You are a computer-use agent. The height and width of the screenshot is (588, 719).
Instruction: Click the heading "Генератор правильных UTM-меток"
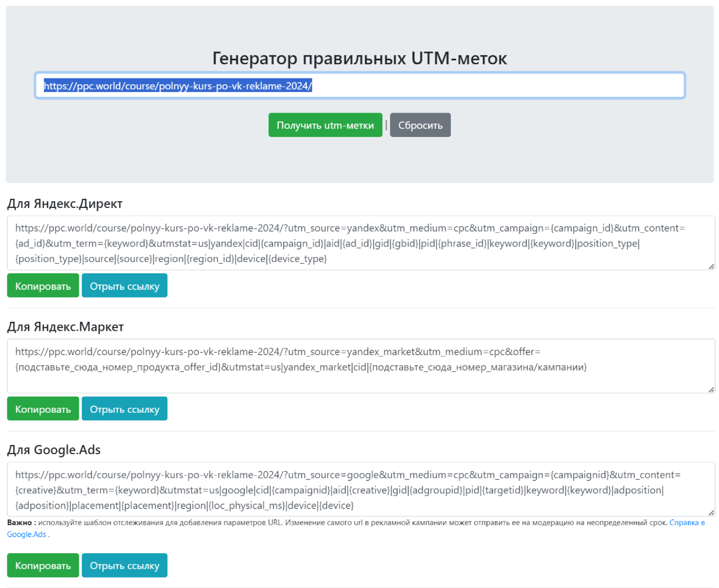pyautogui.click(x=359, y=58)
